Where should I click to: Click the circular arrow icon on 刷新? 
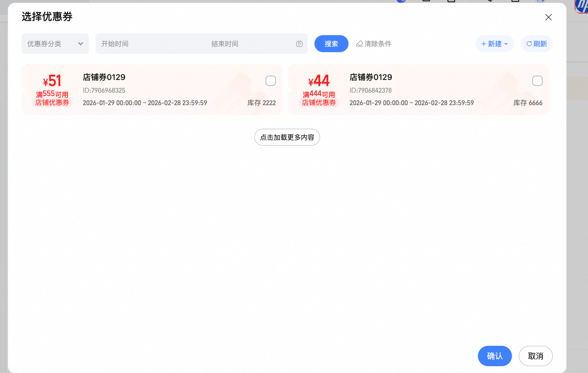click(529, 44)
